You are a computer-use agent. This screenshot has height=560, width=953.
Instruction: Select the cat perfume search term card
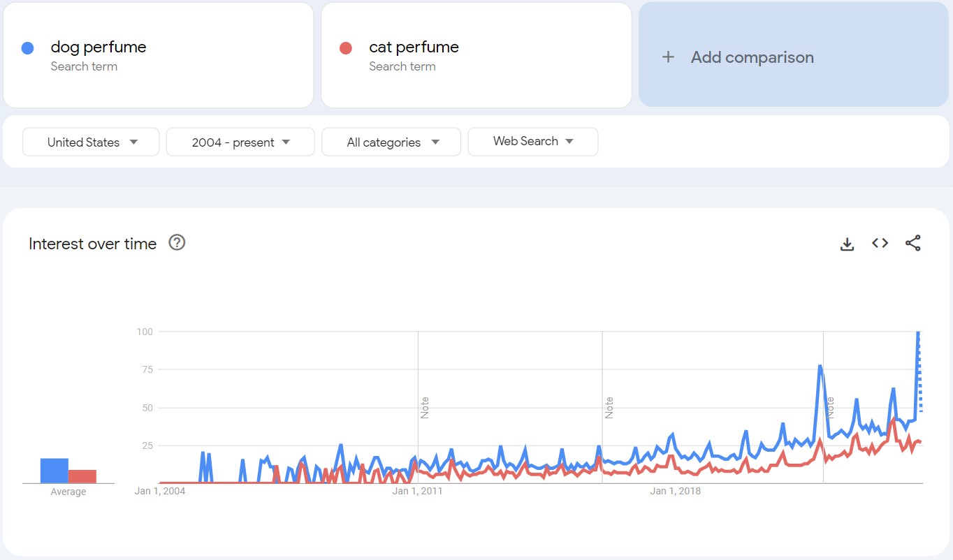476,55
